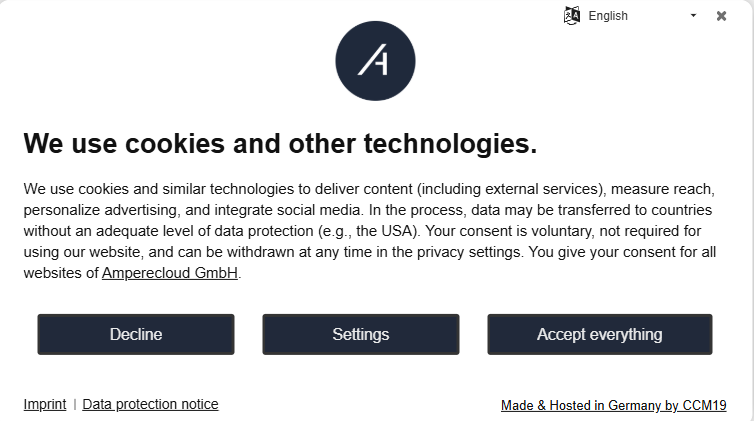Visit Made & Hosted in Germany by CCM19
This screenshot has height=421, width=754.
(613, 406)
